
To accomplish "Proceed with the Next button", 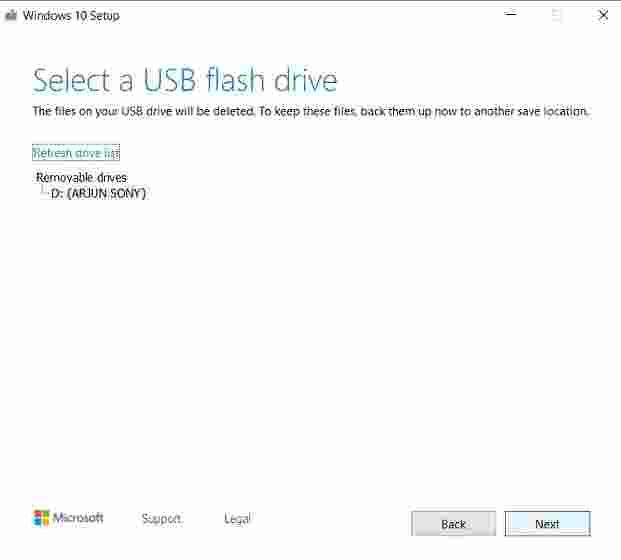I will point(547,524).
